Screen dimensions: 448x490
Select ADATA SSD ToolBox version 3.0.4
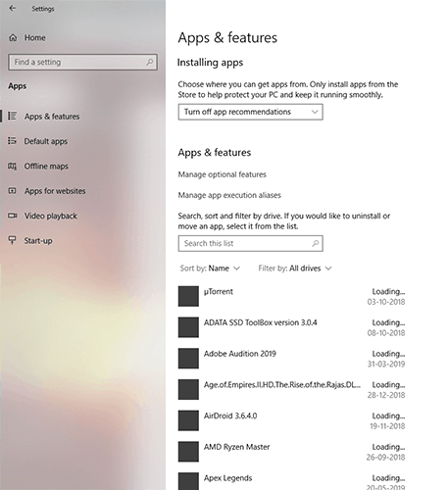pyautogui.click(x=260, y=322)
